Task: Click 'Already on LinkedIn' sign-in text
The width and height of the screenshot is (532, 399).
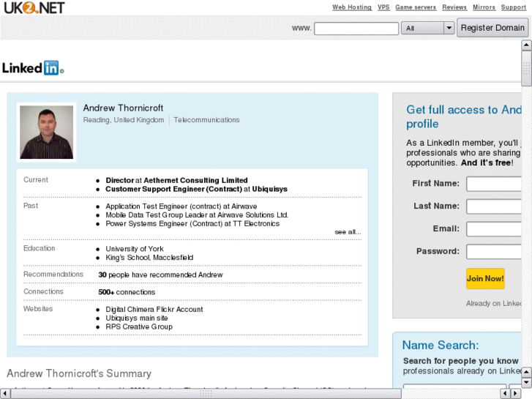Action: coord(494,304)
